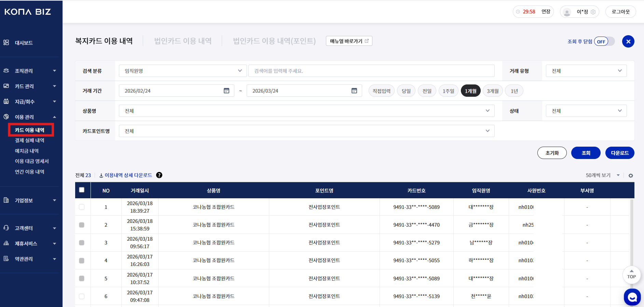644x307 pixels.
Task: Open the 거래 유형 dropdown
Action: pyautogui.click(x=586, y=71)
